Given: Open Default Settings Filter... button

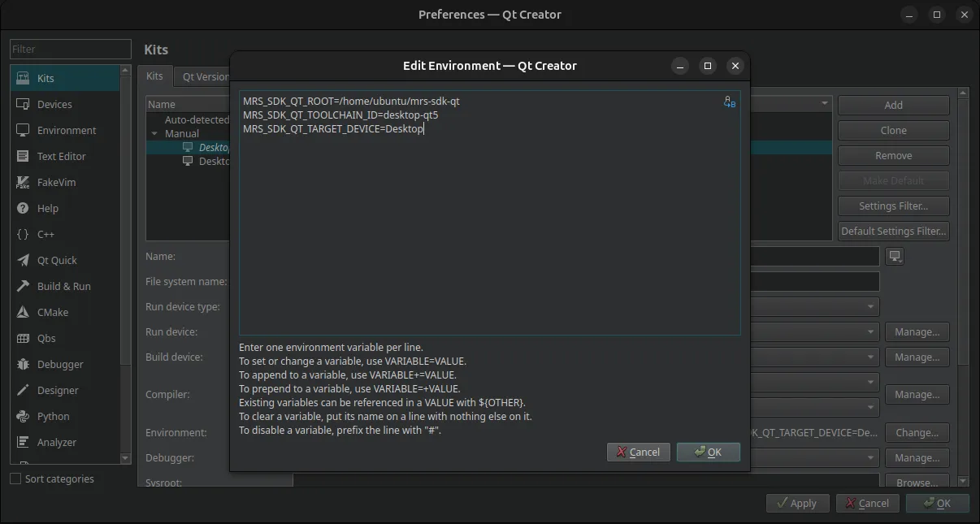Looking at the screenshot, I should pos(893,231).
